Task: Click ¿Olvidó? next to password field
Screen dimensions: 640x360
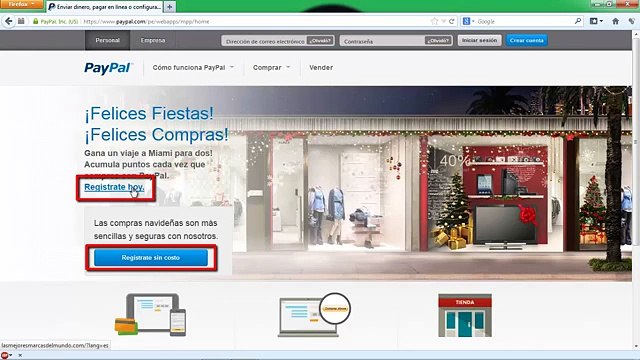Action: point(438,40)
